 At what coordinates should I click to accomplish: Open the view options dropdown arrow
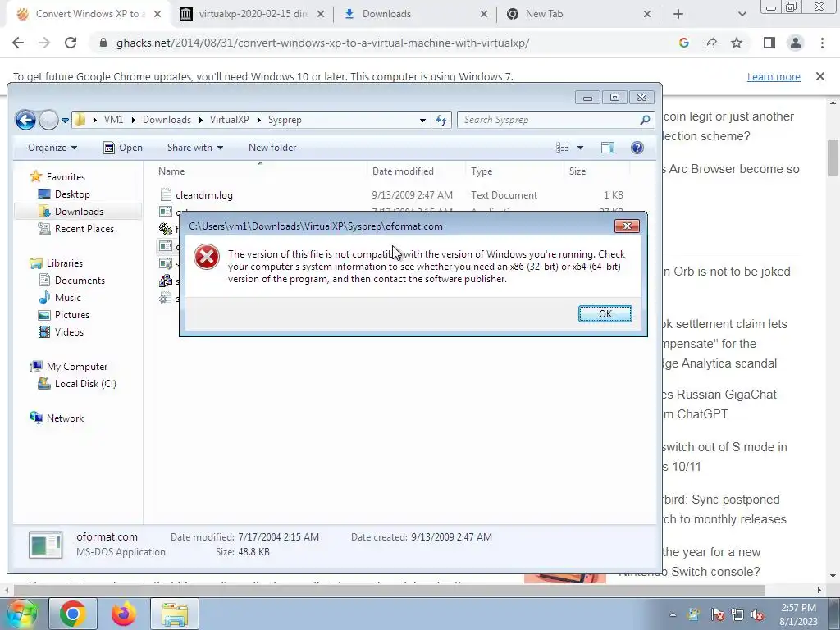click(580, 148)
